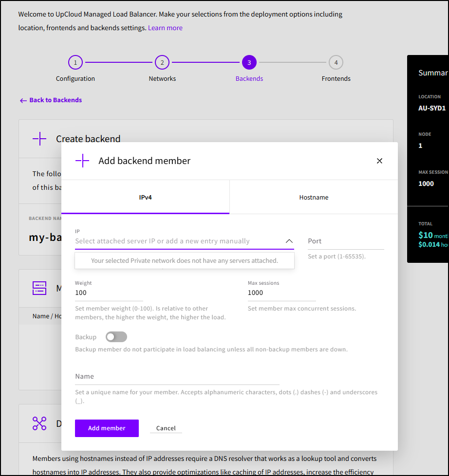Enable the Backup member toggle
This screenshot has height=476, width=449.
tap(116, 337)
